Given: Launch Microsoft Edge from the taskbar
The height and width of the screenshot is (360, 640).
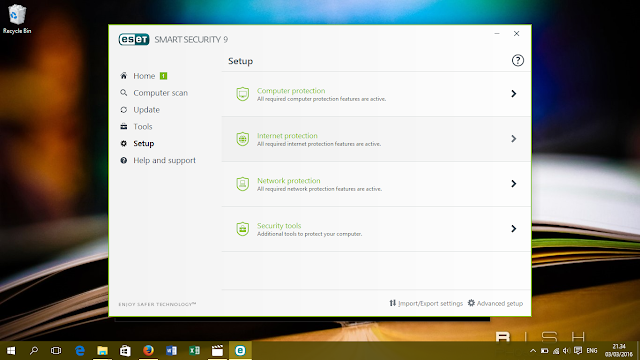Looking at the screenshot, I should [80, 351].
